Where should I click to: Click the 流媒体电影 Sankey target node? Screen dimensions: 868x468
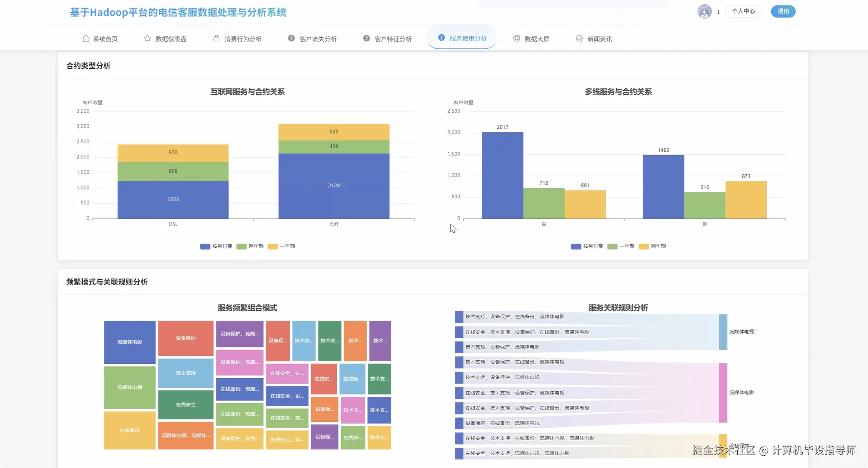723,393
